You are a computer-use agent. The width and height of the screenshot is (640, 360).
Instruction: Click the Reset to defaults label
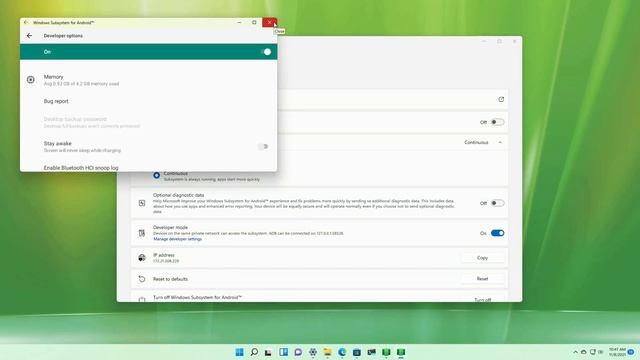[170, 279]
